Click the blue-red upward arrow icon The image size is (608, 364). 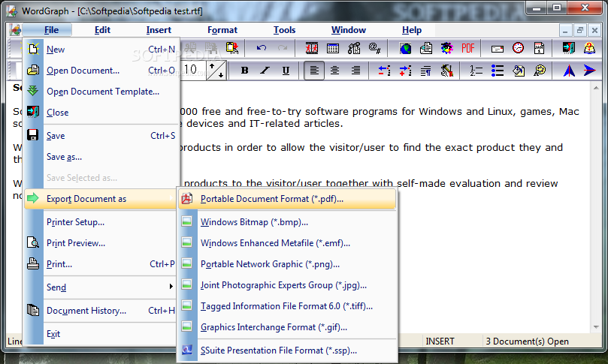pos(569,71)
